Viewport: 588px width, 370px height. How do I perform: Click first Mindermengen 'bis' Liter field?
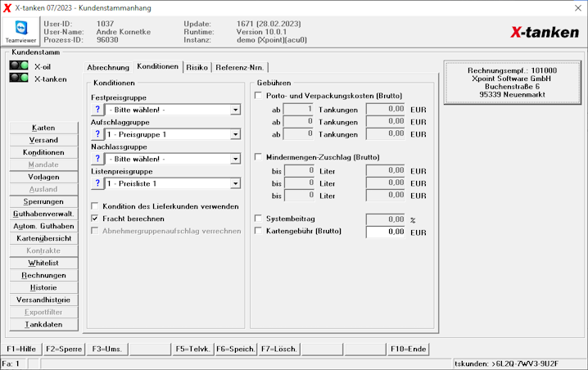[x=299, y=171]
